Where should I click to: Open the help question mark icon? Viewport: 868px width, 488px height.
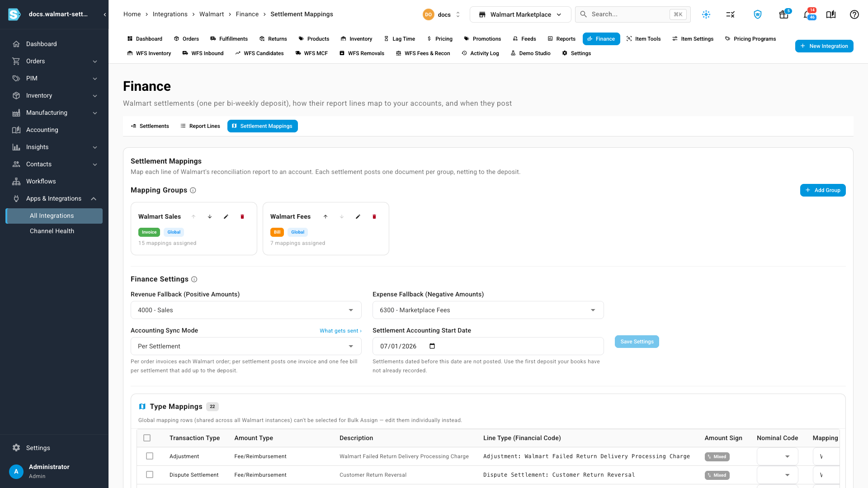(854, 14)
